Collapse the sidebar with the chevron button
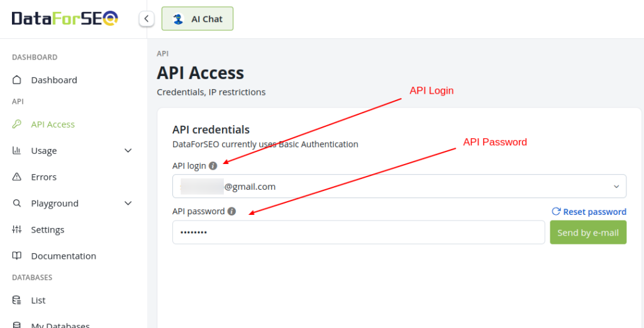Viewport: 644px width, 328px height. (147, 18)
